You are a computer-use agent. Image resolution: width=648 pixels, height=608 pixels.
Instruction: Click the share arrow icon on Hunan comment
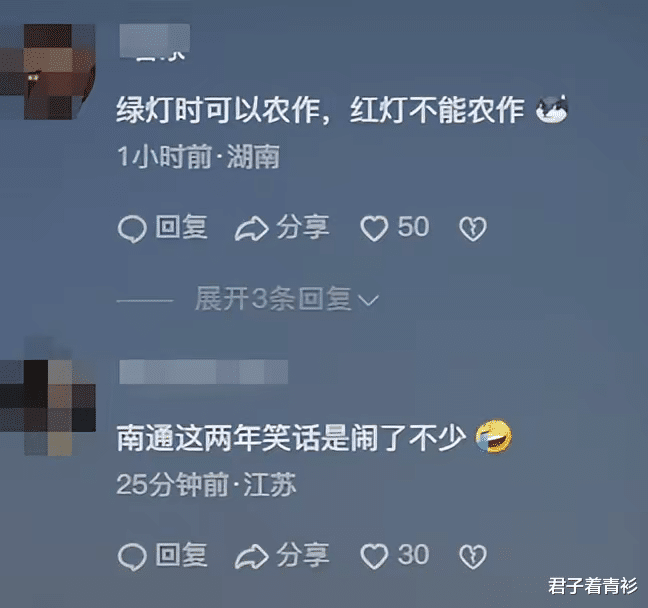pyautogui.click(x=252, y=229)
